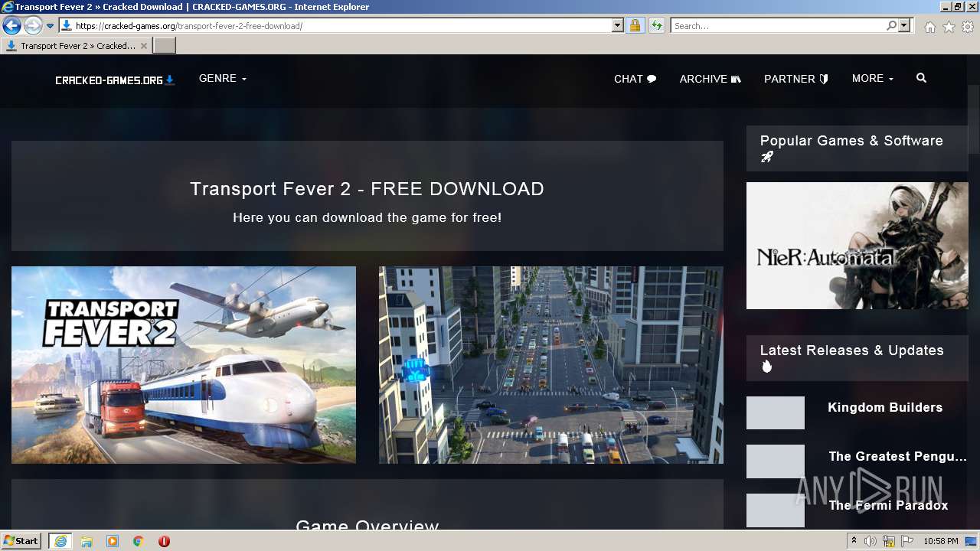Open the search provider dropdown arrow

coord(904,26)
